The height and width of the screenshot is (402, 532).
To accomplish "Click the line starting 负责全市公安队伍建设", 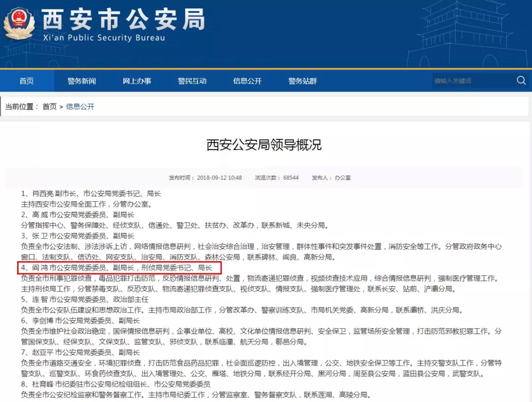I will click(242, 310).
